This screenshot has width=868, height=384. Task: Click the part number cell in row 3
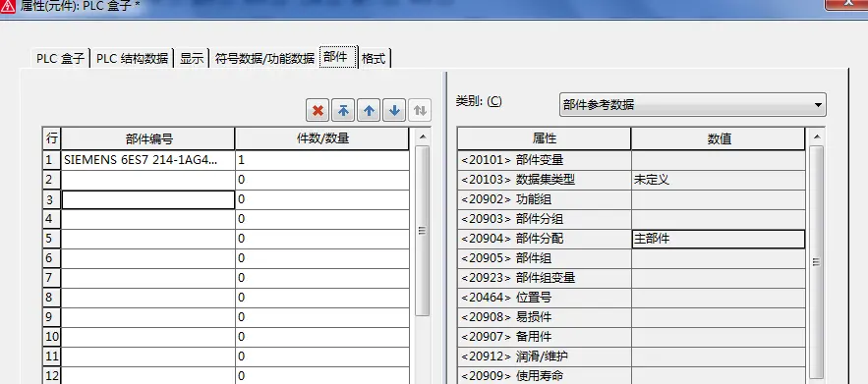(147, 199)
